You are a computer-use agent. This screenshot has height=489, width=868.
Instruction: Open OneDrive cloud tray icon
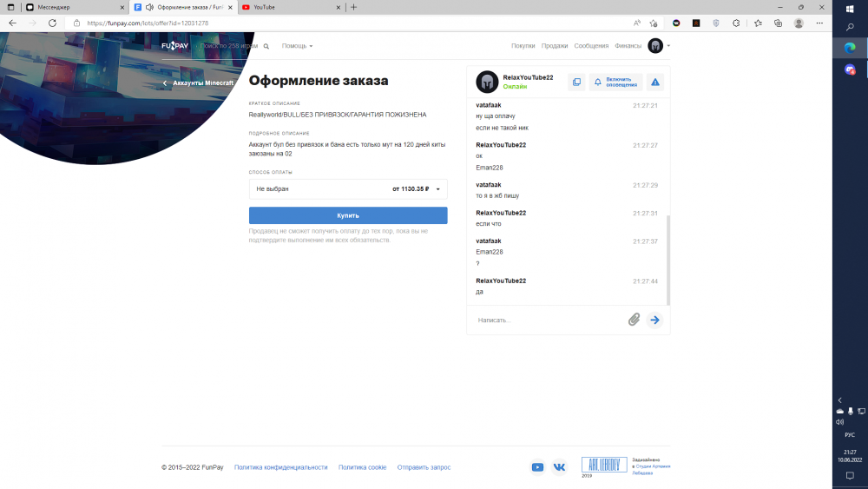pos(839,411)
